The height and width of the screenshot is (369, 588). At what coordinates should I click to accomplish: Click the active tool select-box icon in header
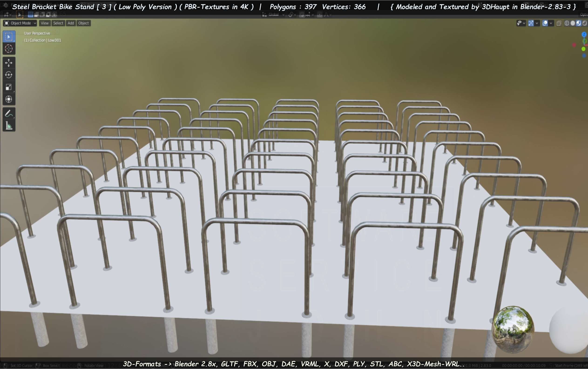point(20,15)
